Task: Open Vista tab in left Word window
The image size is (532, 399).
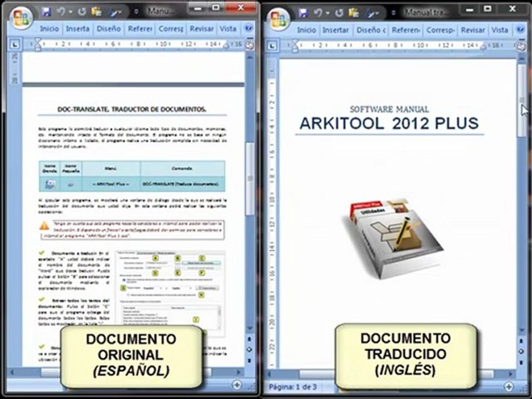Action: click(228, 29)
